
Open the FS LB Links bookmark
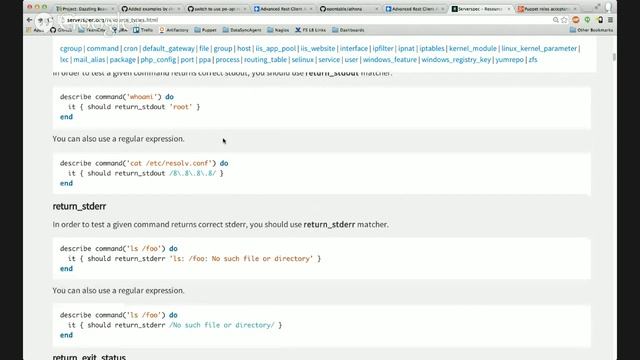click(311, 30)
